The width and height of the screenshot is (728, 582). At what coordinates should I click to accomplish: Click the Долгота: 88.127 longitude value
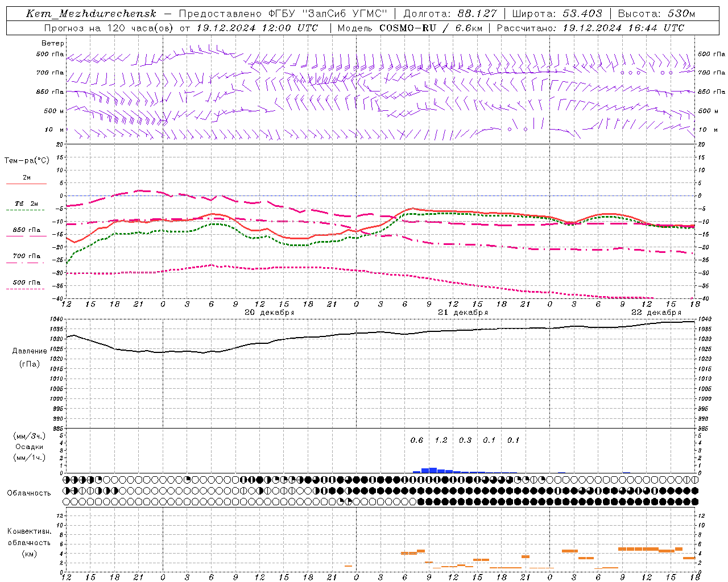click(450, 14)
